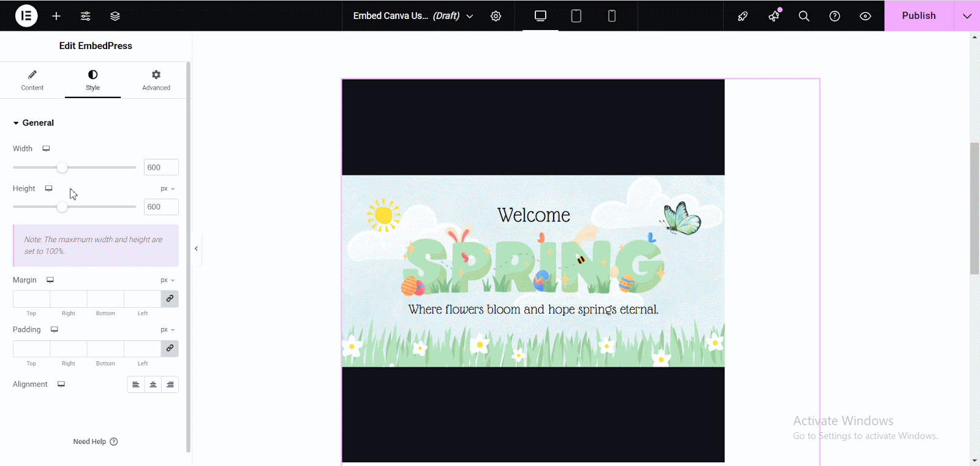980x466 pixels.
Task: Open the help question mark icon
Action: (x=835, y=16)
